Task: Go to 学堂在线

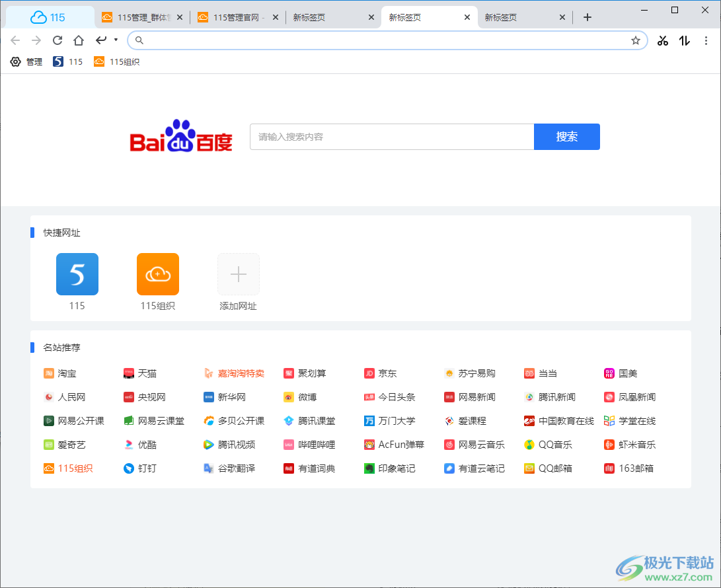Action: pos(630,421)
